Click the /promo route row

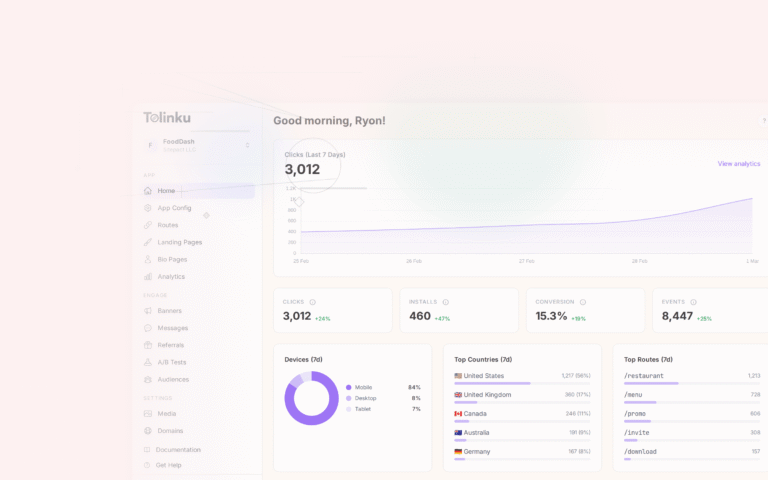coord(692,416)
